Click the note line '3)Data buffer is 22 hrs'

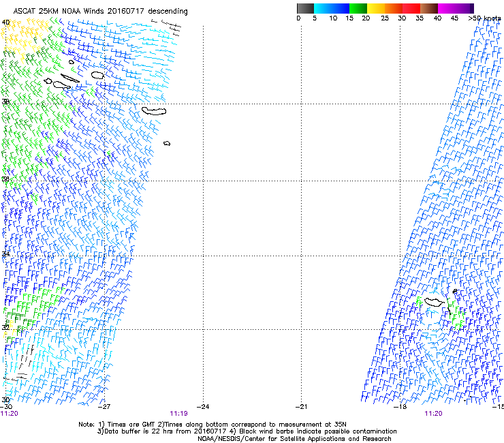click(x=247, y=431)
